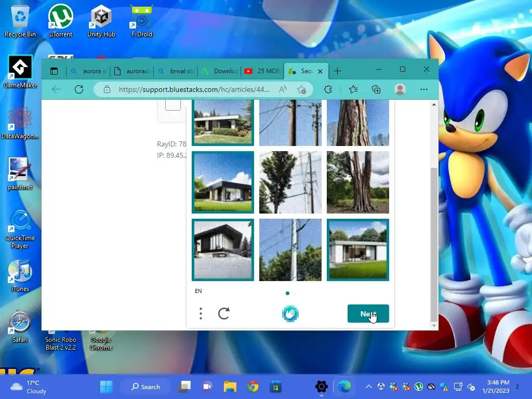Switch to the 'aurora s' tab
Screen dimensions: 532x399
coord(88,71)
